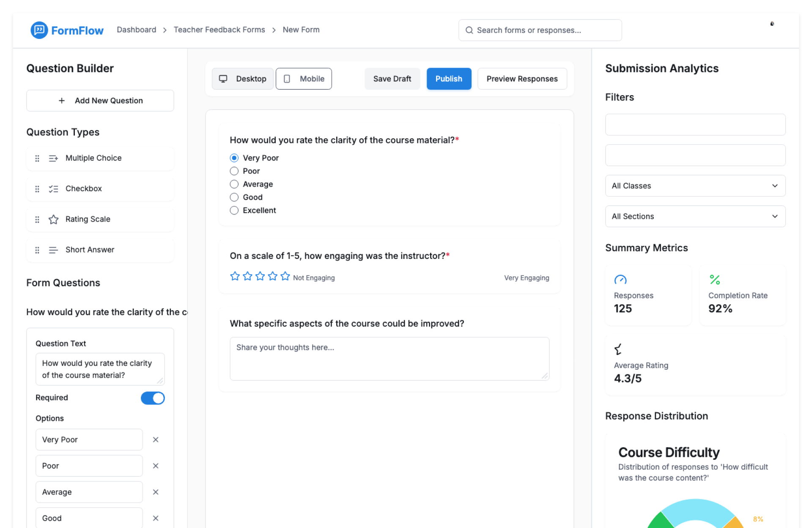Viewport: 812px width, 528px height.
Task: Click Add New Question button
Action: pos(100,101)
